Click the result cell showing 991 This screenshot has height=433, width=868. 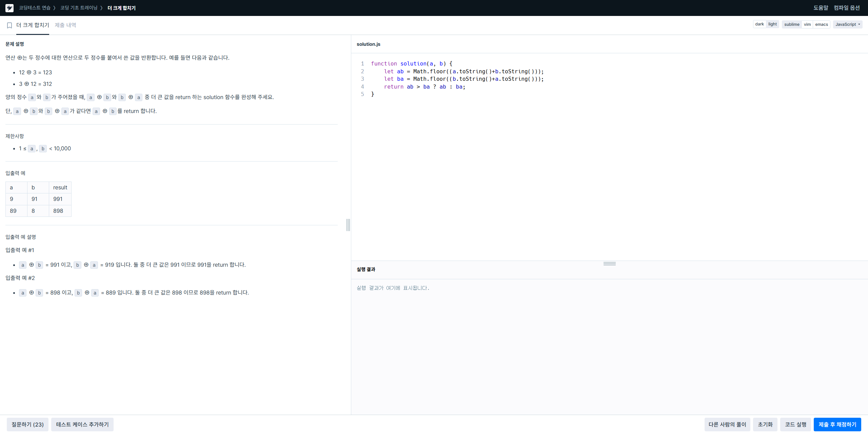(x=60, y=199)
